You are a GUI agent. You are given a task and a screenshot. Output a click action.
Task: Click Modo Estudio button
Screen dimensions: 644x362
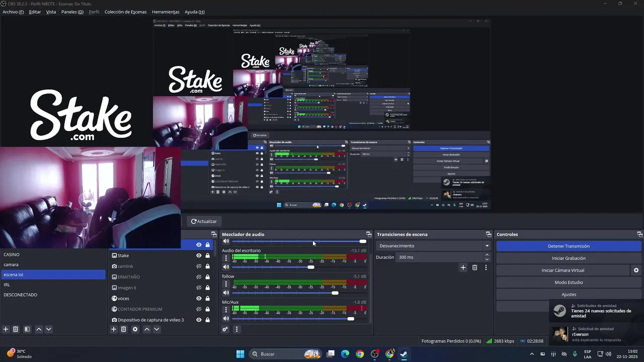(569, 282)
